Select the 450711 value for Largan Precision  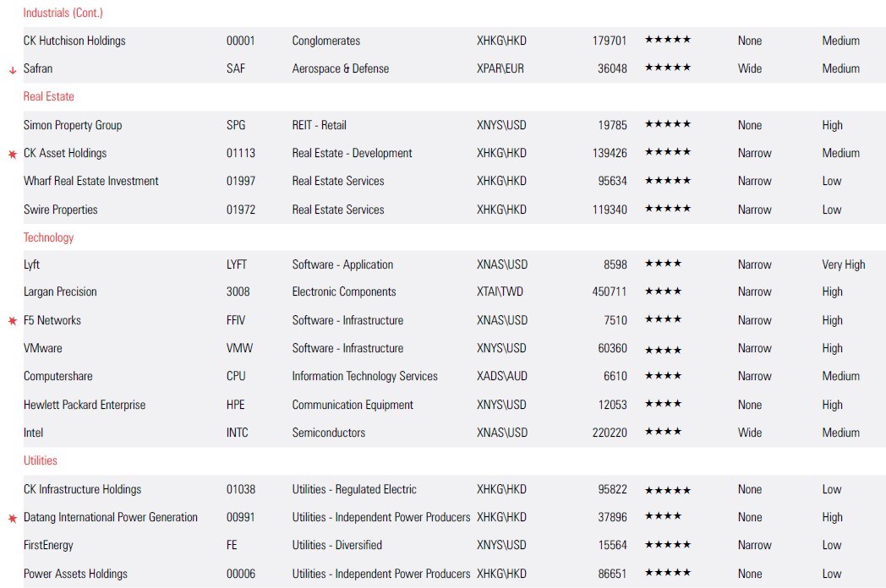(x=610, y=291)
